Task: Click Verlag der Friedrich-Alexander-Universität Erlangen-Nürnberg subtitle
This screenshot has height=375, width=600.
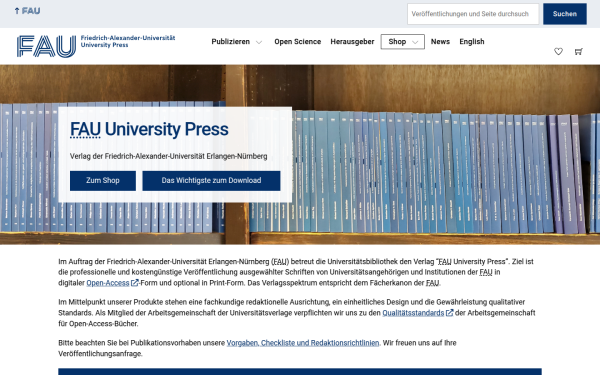Action: coord(168,156)
